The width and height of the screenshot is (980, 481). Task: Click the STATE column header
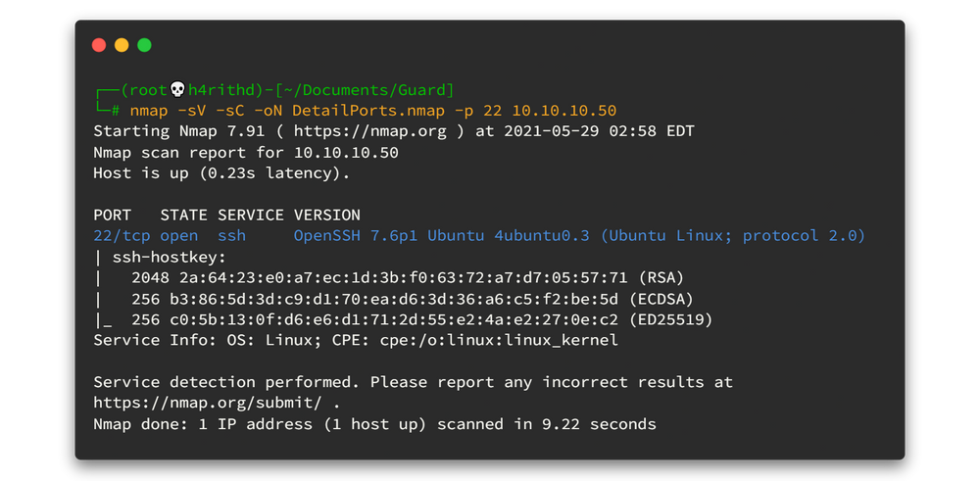click(184, 215)
